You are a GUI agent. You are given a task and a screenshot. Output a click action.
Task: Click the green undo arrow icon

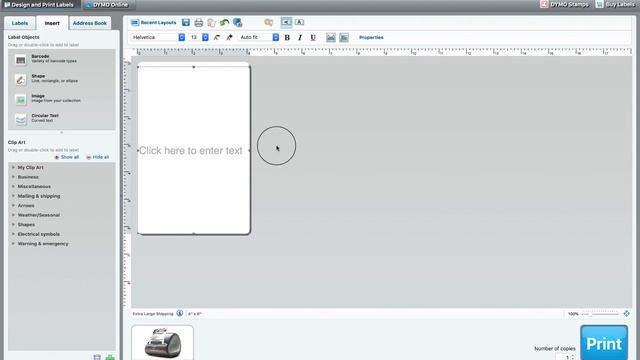tap(224, 22)
